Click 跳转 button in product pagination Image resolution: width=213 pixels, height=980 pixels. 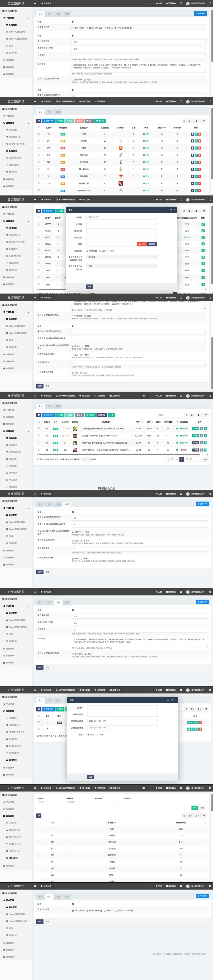tap(205, 459)
